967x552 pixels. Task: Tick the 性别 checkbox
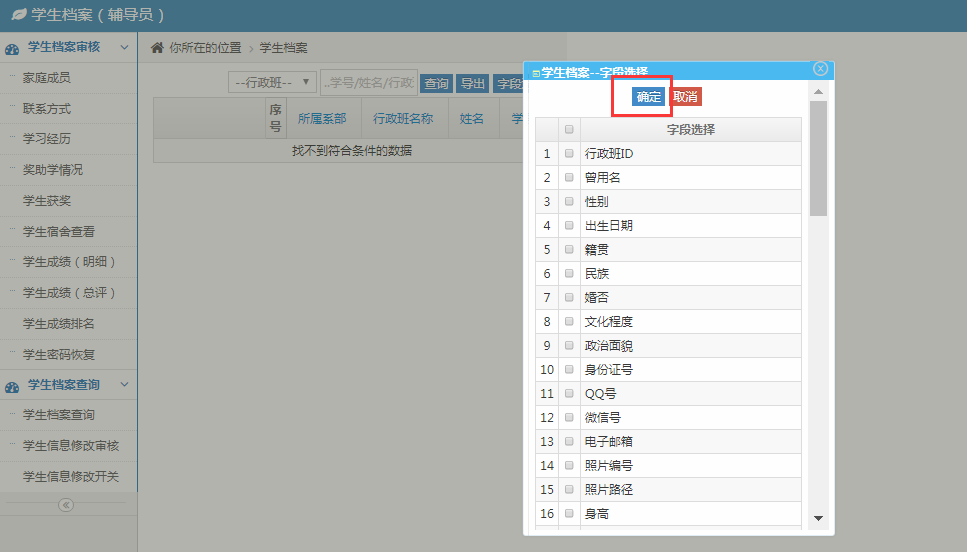pos(569,201)
